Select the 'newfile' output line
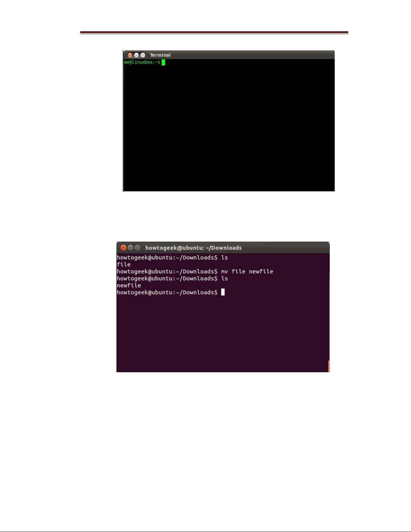Screen dimensions: 411x532 (x=129, y=285)
